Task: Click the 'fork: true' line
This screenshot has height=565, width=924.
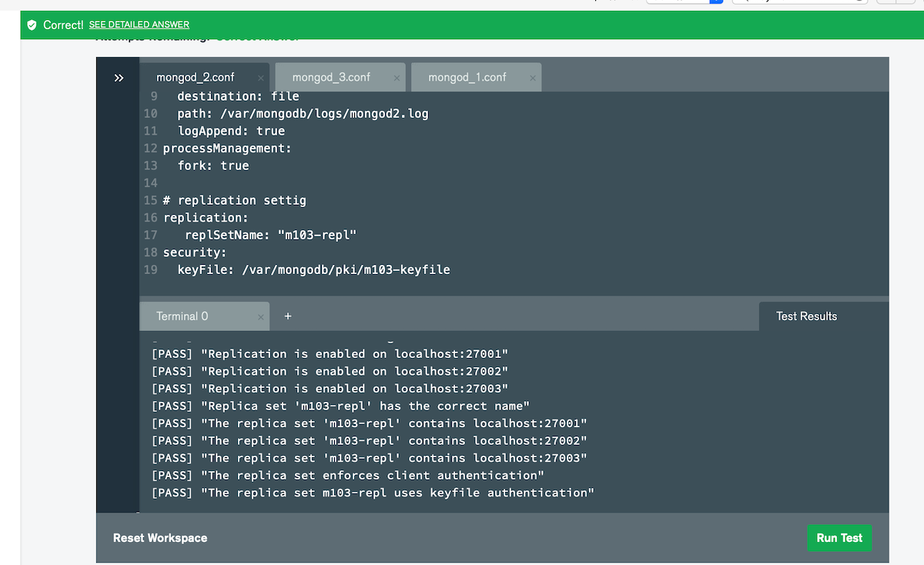Action: pos(213,165)
